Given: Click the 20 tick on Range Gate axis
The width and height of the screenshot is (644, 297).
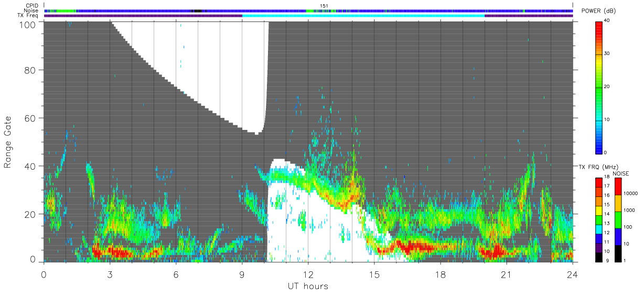Looking at the screenshot, I should coord(30,214).
